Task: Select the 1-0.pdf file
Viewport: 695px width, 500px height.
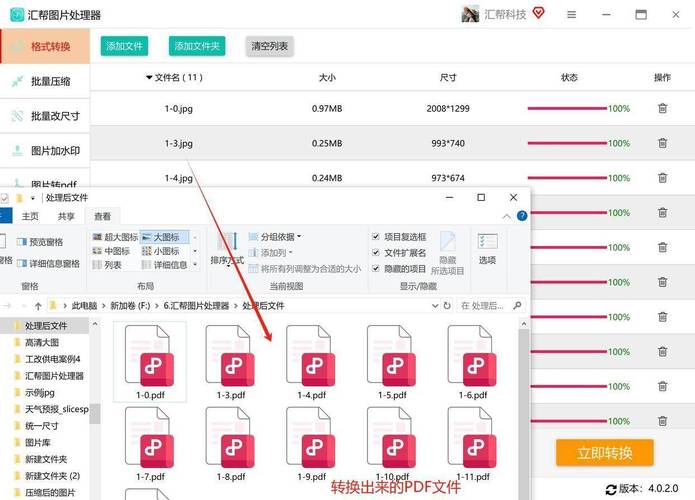Action: [x=150, y=362]
